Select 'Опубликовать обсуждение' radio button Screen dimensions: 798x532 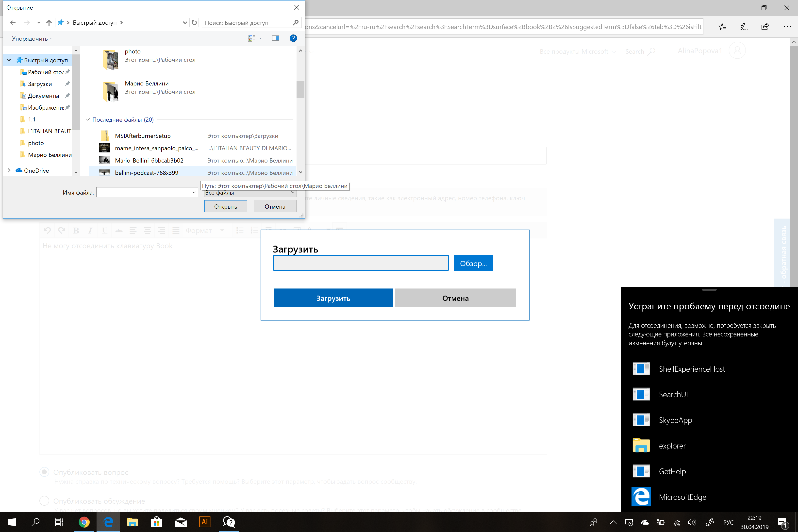tap(44, 501)
